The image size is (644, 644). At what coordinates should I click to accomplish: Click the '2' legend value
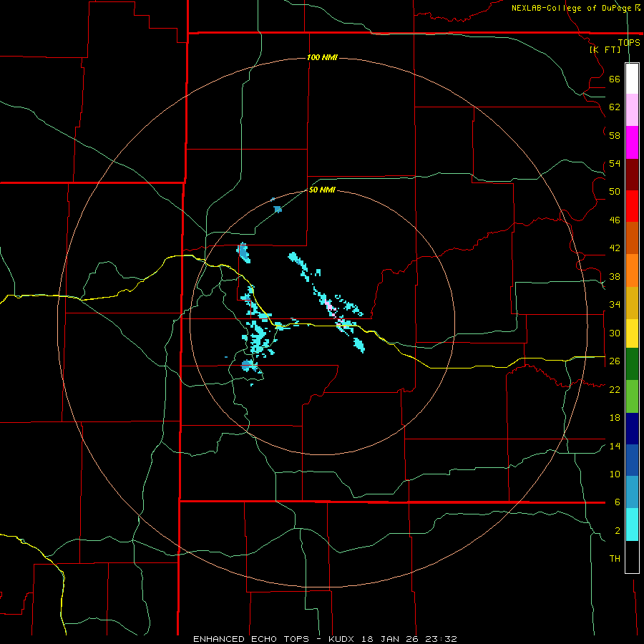[618, 530]
